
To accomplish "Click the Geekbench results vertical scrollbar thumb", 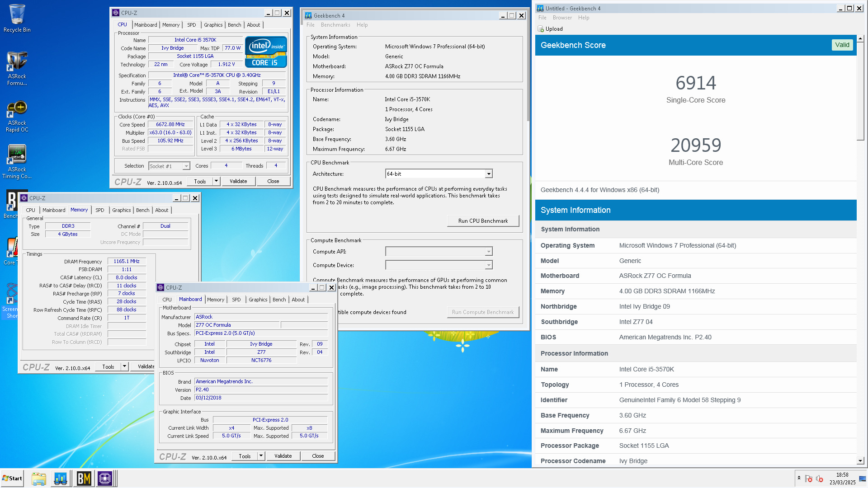I will coord(860,91).
